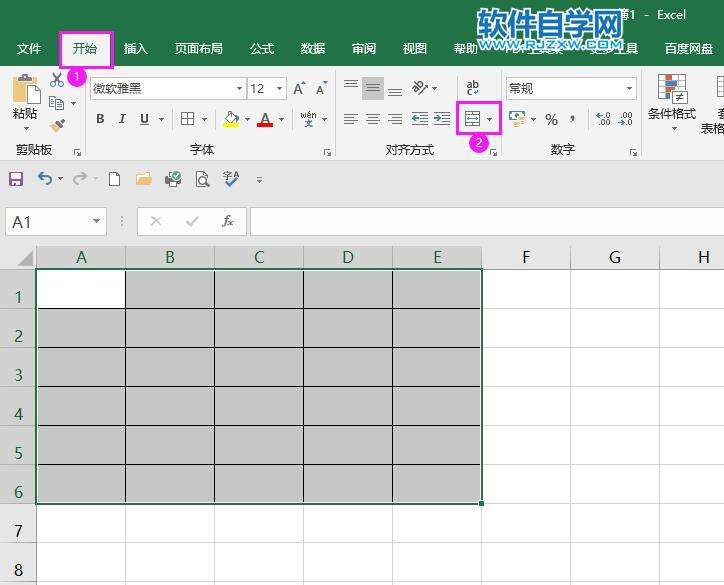The width and height of the screenshot is (724, 585).
Task: Toggle Italic formatting
Action: [x=122, y=119]
